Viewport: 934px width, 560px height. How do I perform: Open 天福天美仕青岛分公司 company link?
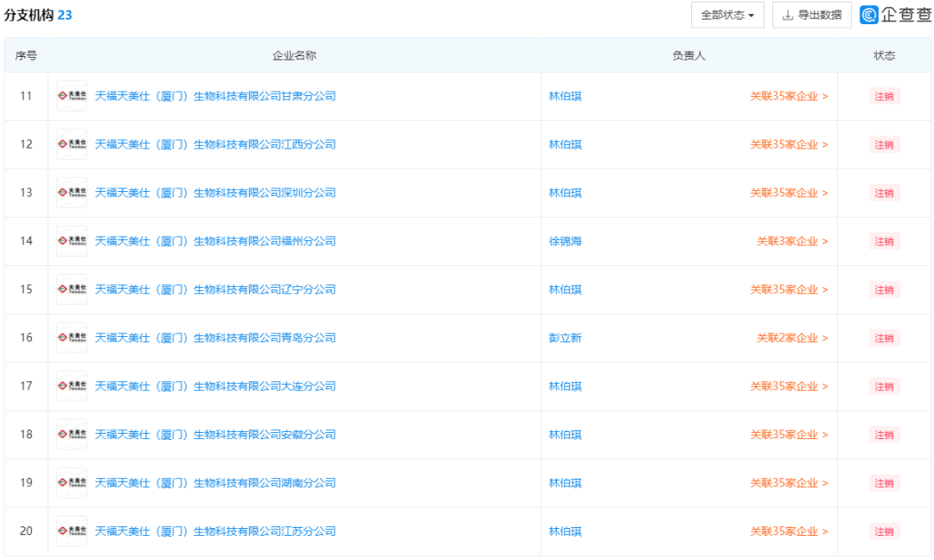pos(215,337)
